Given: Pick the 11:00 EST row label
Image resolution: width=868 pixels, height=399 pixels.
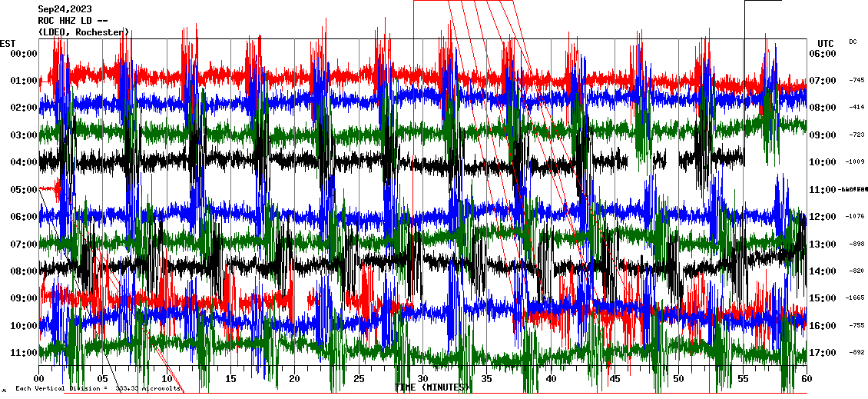Looking at the screenshot, I should click(x=25, y=353).
